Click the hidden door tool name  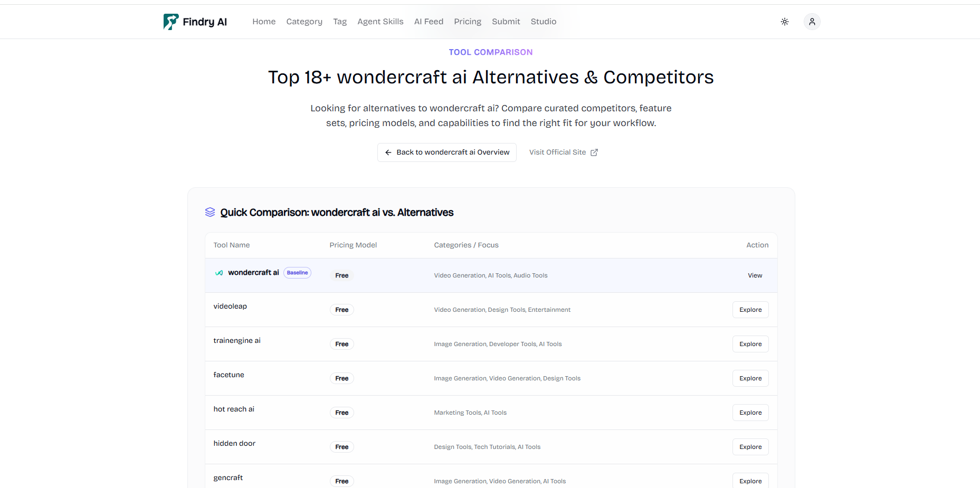point(234,444)
